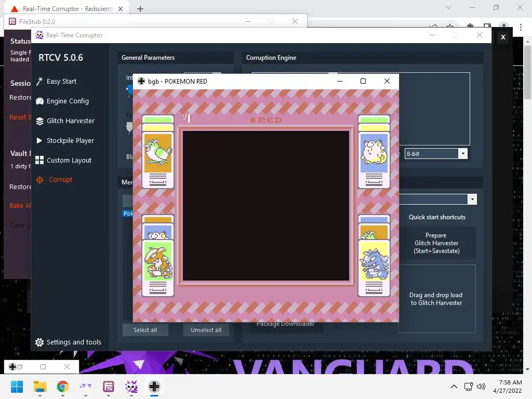Click the Package Downloader button
This screenshot has height=399, width=532.
click(x=285, y=325)
